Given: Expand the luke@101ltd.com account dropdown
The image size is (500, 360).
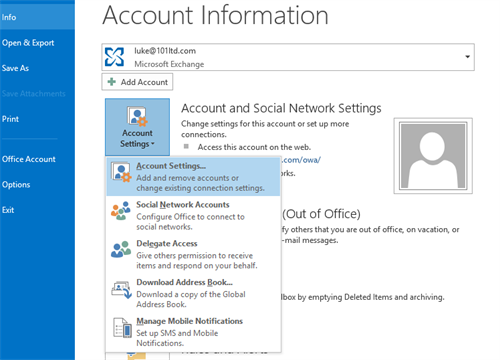Looking at the screenshot, I should point(467,57).
